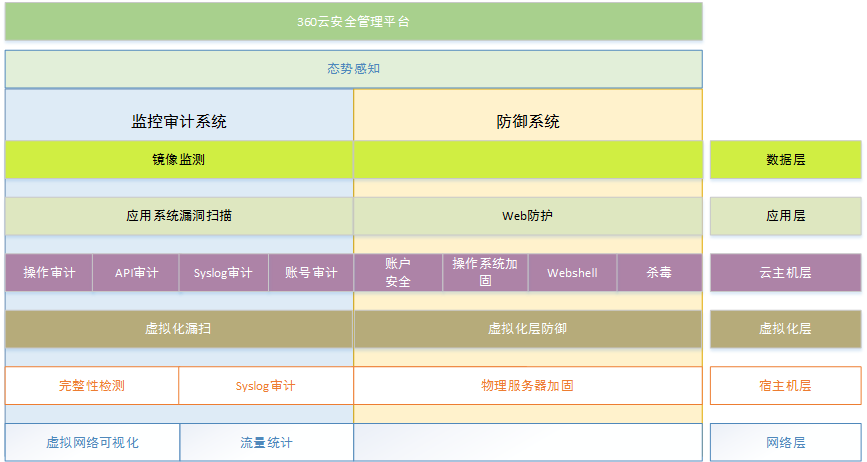Viewport: 867px width, 462px height.
Task: Click the 网络层 label box
Action: tap(786, 442)
